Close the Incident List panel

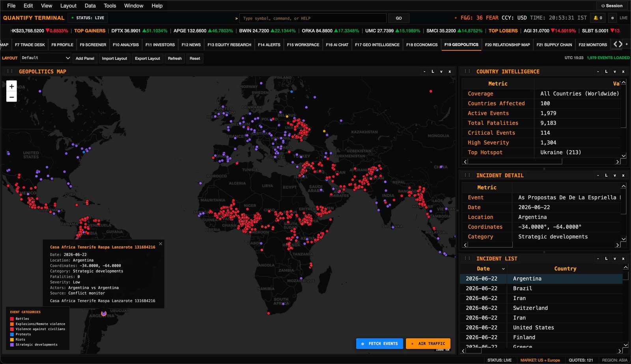click(623, 258)
